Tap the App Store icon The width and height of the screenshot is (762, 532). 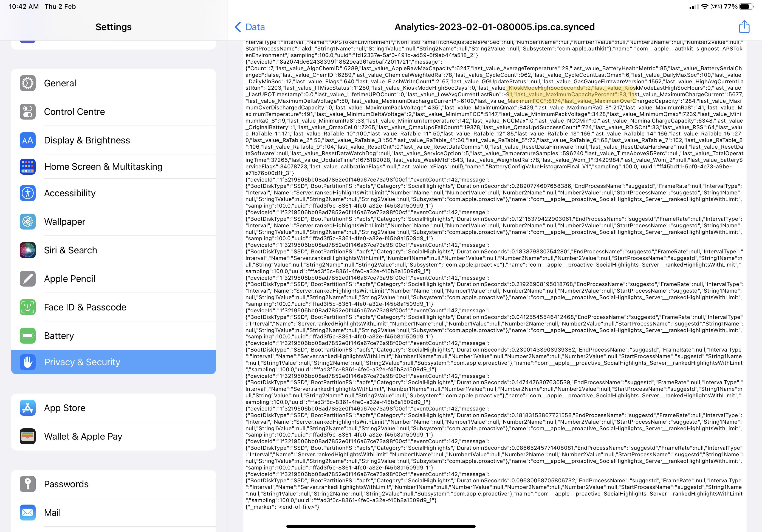(x=27, y=408)
